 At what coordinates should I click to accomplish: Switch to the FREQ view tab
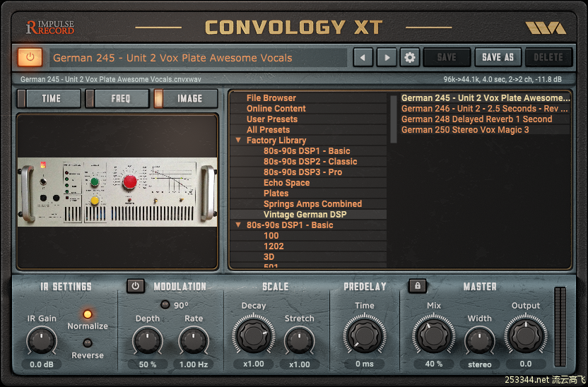click(117, 99)
